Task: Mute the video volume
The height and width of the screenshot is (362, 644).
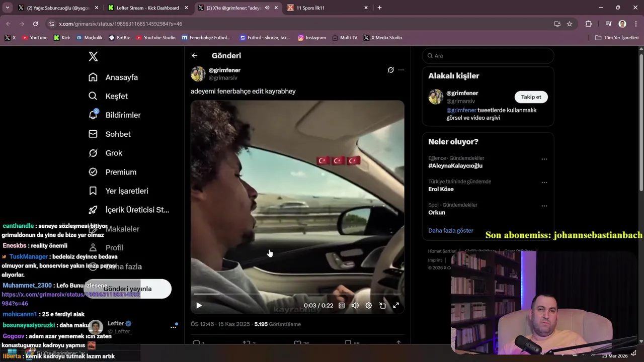Action: 355,305
